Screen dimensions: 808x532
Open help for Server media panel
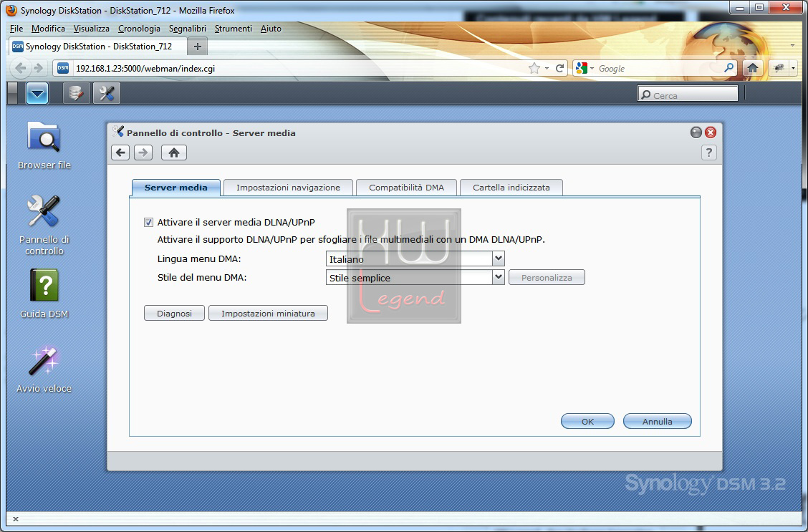(708, 153)
